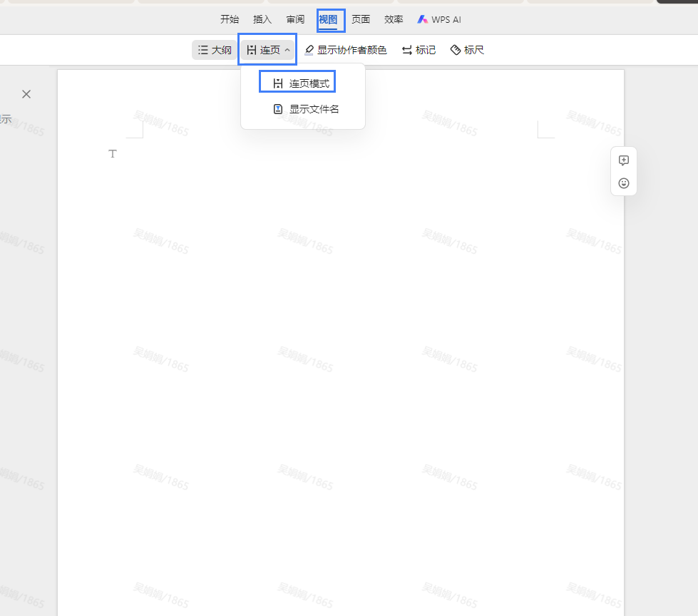Screen dimensions: 698x616
Task: Go to the 页面 tab
Action: pos(361,19)
